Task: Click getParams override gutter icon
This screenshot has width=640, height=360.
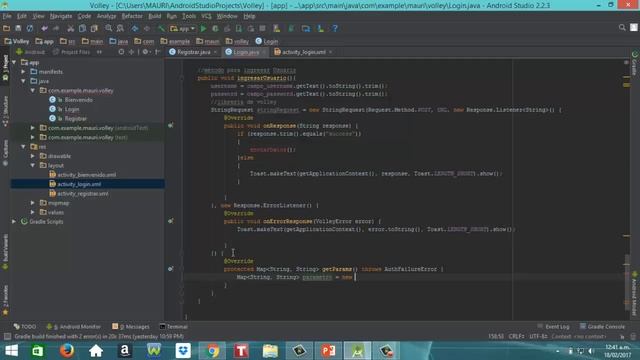Action: 171,269
